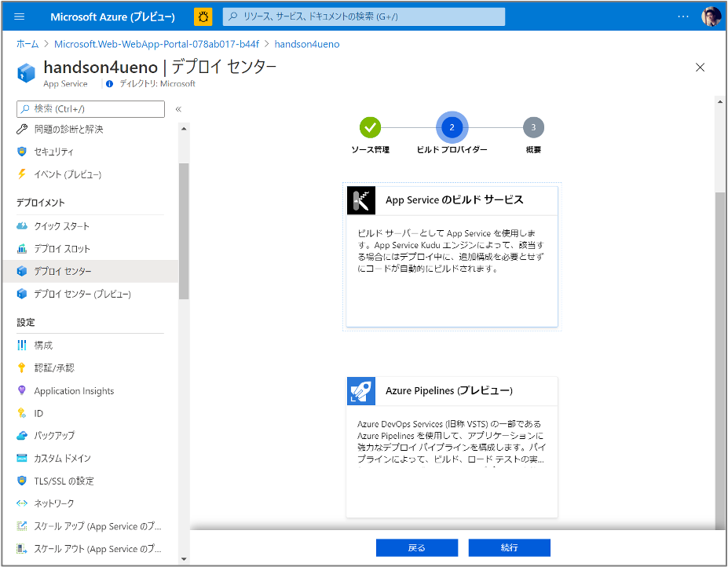Click the www icon for カスタム ドメイン
The width and height of the screenshot is (728, 567).
tap(22, 459)
